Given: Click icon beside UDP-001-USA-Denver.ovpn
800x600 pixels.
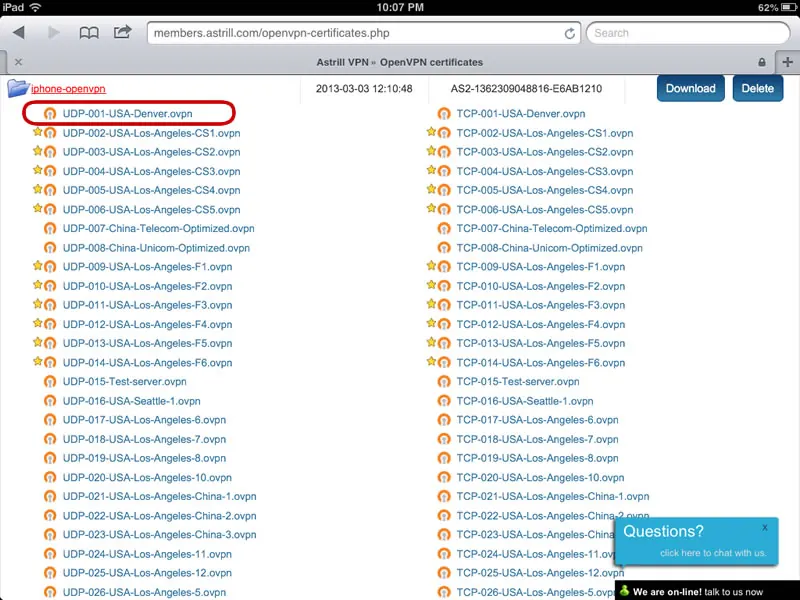Looking at the screenshot, I should (49, 114).
